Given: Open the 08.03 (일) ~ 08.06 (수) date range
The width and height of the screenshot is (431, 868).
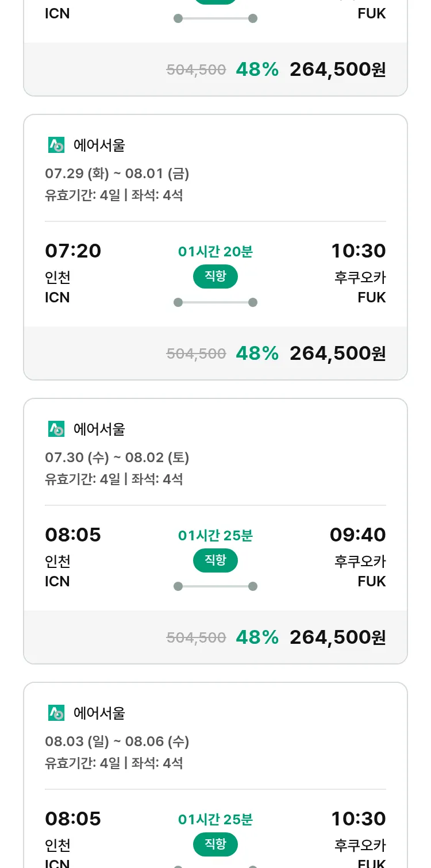Looking at the screenshot, I should [117, 742].
